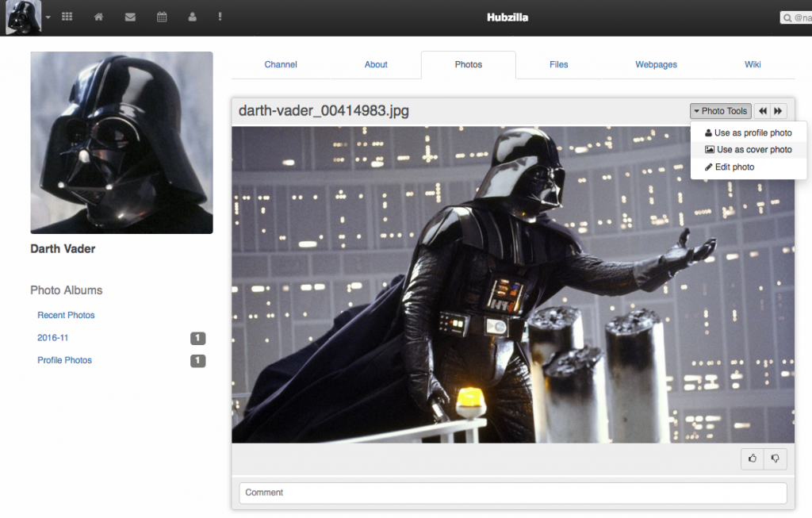Viewport: 812px width, 518px height.
Task: Open mail envelope icon in navbar
Action: [x=130, y=17]
